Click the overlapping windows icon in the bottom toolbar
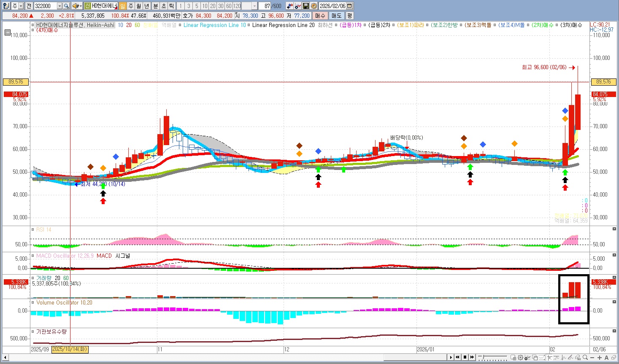Viewport: 619px width, 364px height. [535, 358]
